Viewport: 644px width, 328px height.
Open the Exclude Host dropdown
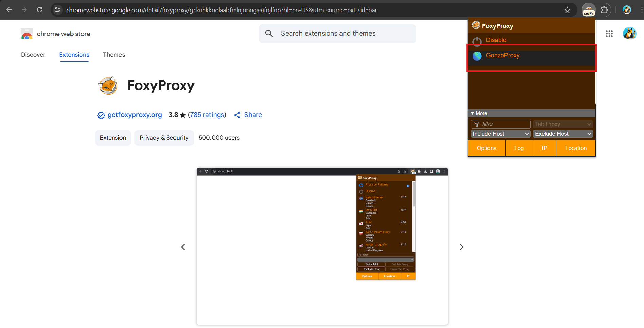pyautogui.click(x=563, y=134)
